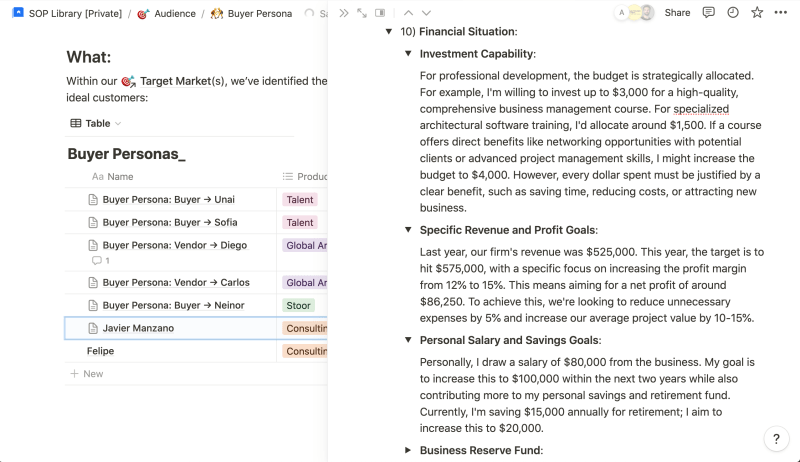Go to previous record up arrow
This screenshot has height=462, width=800.
click(408, 13)
